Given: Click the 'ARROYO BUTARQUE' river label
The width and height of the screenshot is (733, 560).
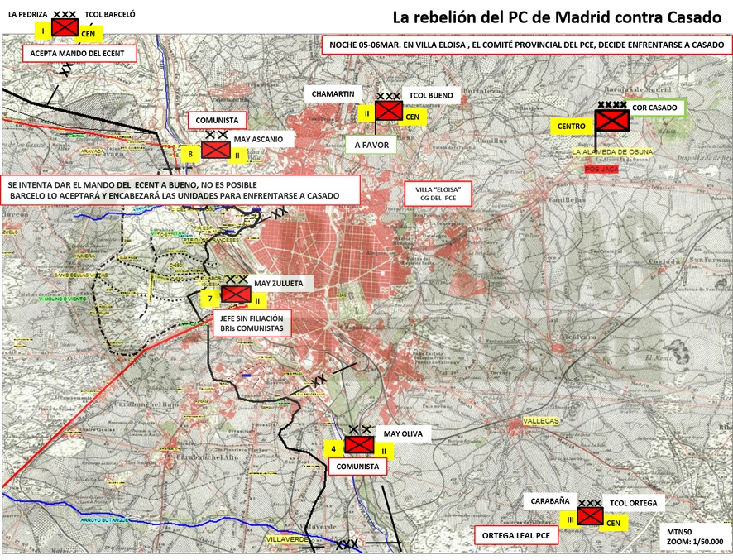Looking at the screenshot, I should click(x=104, y=520).
